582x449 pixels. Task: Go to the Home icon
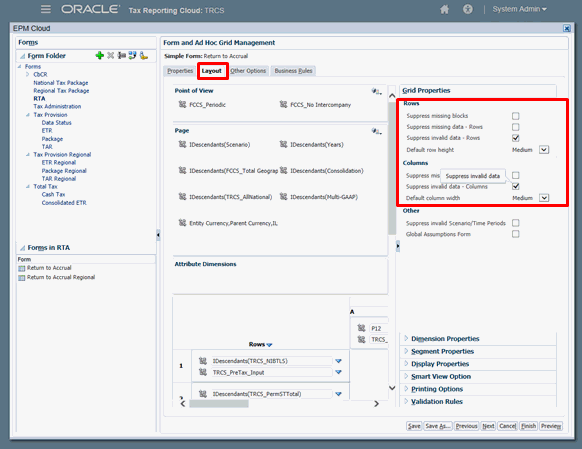(444, 9)
